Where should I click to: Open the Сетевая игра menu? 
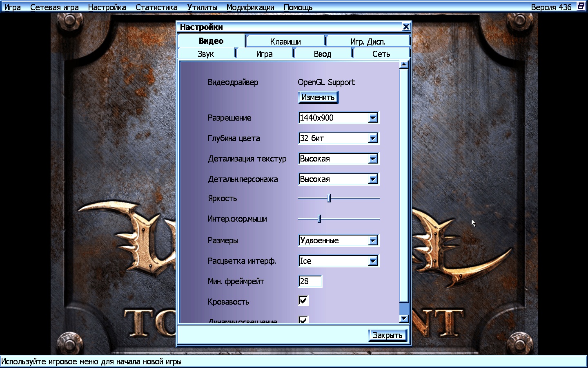[54, 7]
